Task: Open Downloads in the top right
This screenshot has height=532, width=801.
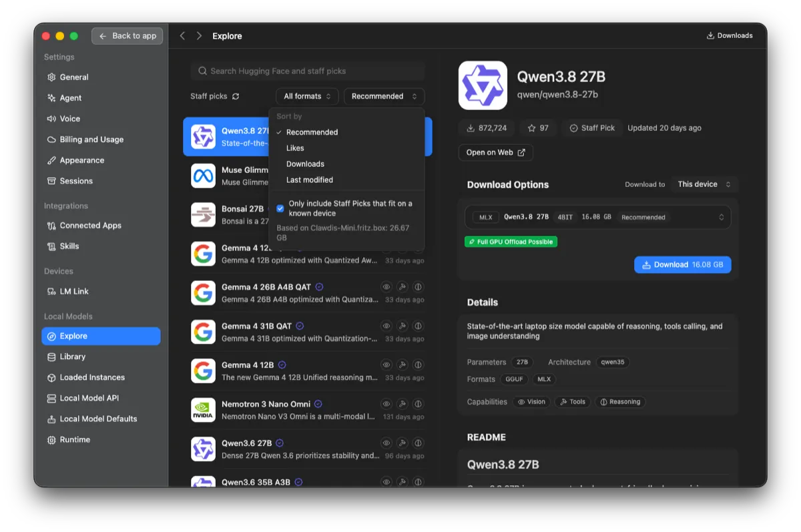Action: pos(730,36)
